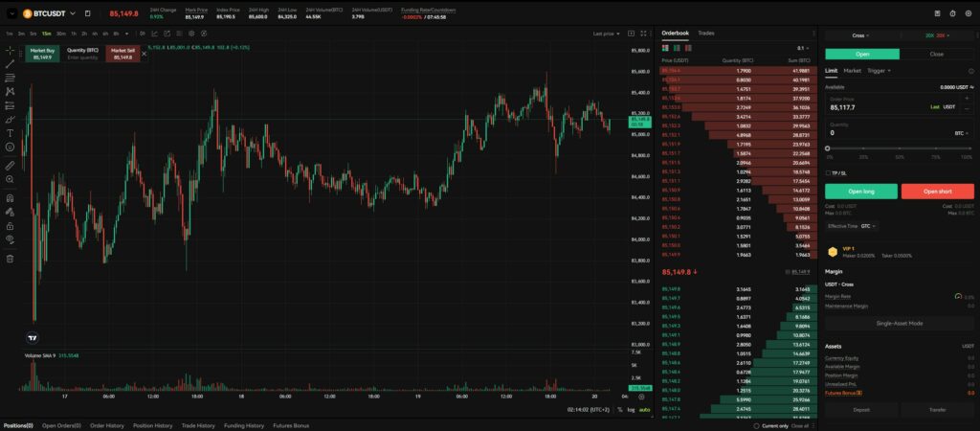980x431 pixels.
Task: Select the pattern drawing tool
Action: point(10,91)
